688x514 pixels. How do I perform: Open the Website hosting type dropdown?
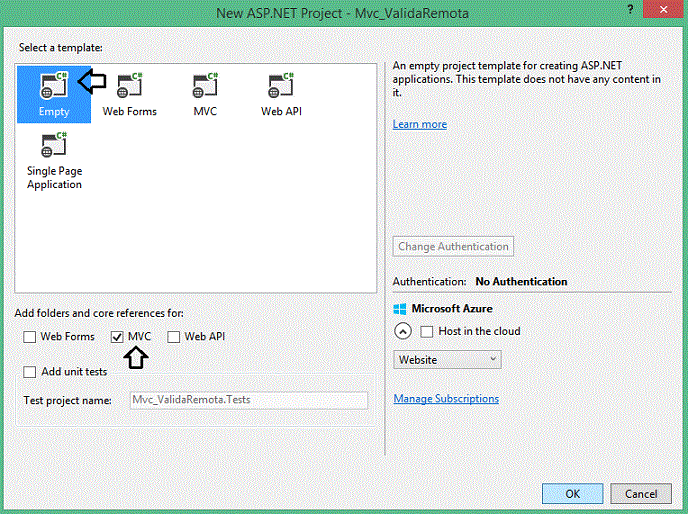tap(447, 359)
